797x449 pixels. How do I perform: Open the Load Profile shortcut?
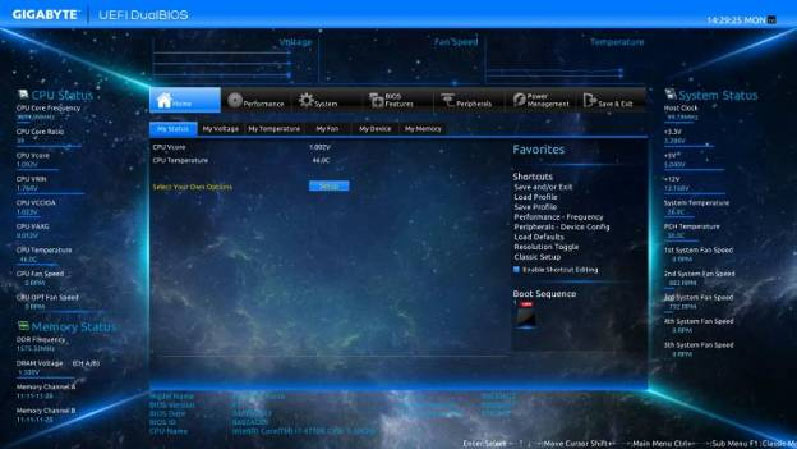click(x=536, y=197)
